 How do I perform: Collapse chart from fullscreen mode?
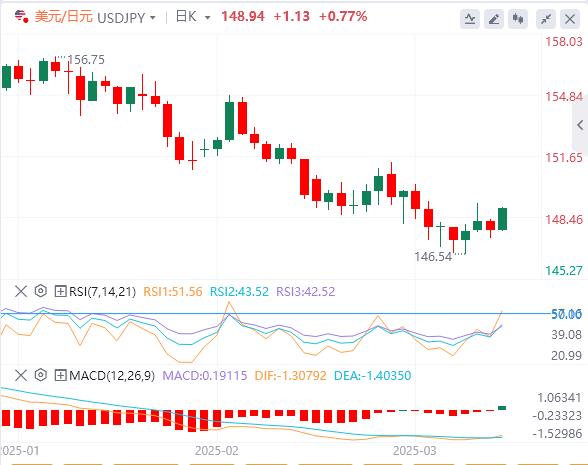click(546, 18)
